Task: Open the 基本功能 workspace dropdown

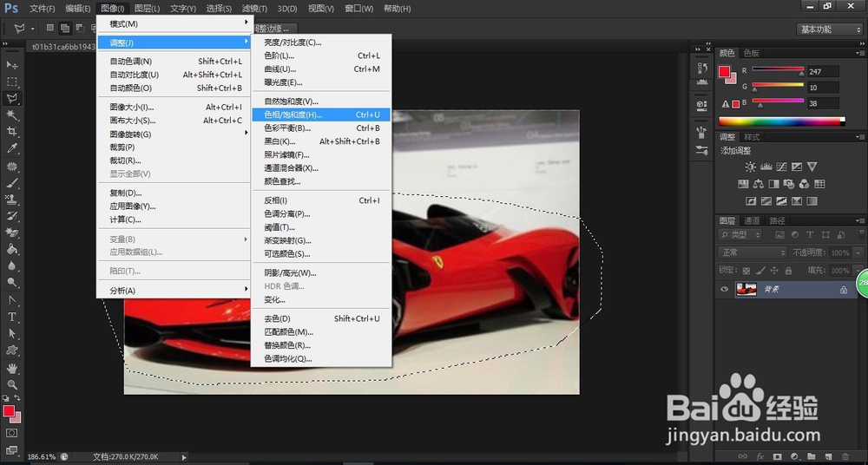Action: [x=829, y=29]
